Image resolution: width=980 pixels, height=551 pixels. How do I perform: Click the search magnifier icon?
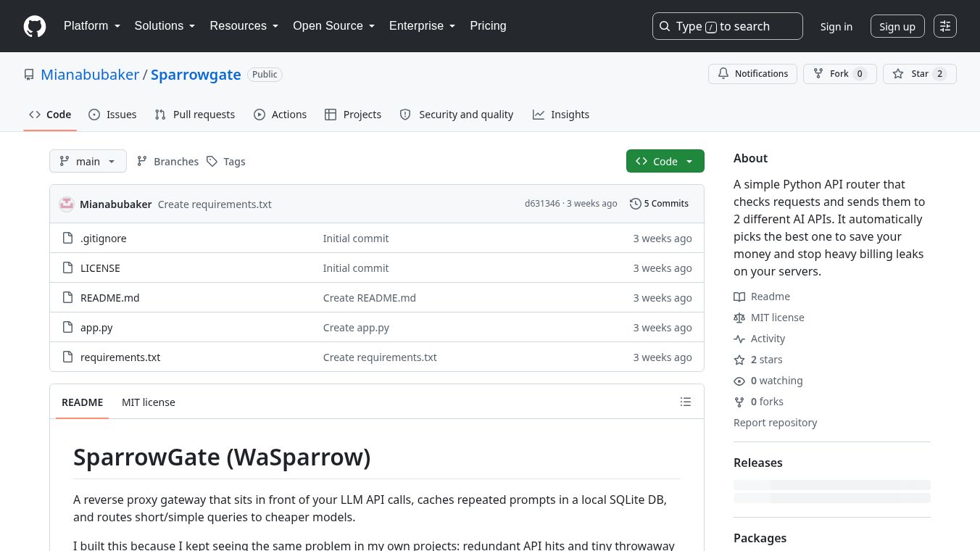coord(665,26)
